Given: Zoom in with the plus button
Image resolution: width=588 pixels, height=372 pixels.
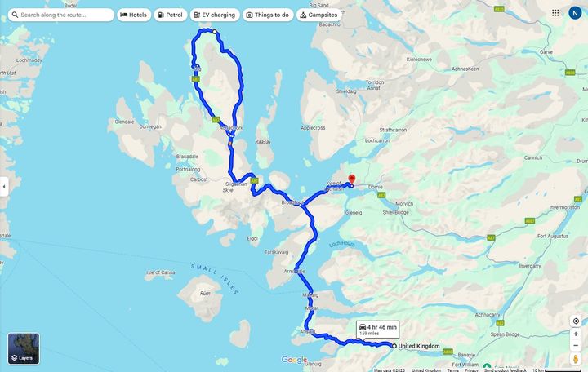Looking at the screenshot, I should pyautogui.click(x=576, y=334).
